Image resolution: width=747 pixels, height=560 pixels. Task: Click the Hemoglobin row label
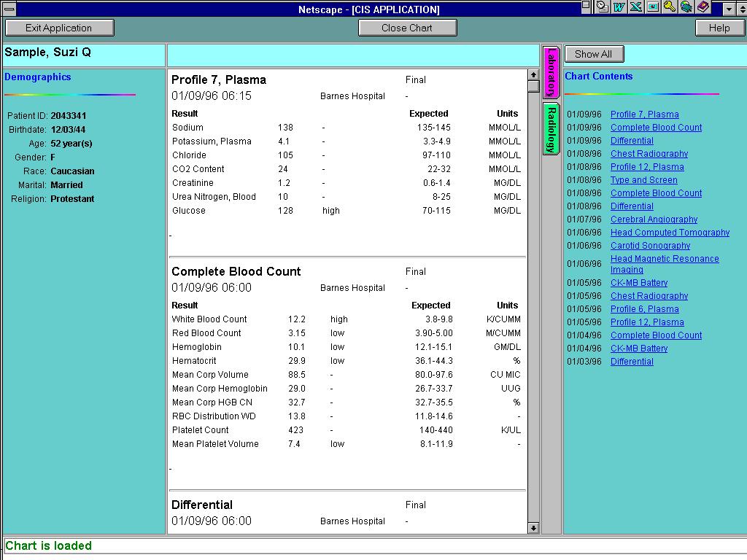pyautogui.click(x=197, y=347)
